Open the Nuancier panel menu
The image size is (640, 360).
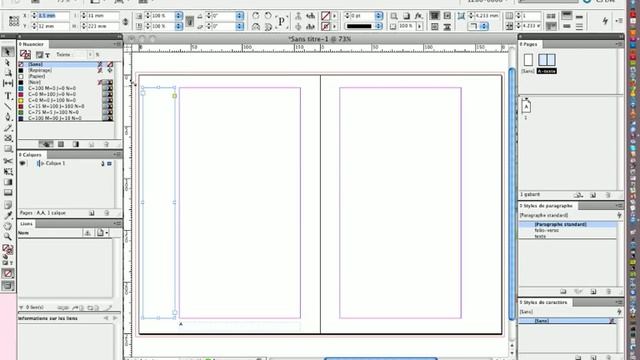[118, 44]
